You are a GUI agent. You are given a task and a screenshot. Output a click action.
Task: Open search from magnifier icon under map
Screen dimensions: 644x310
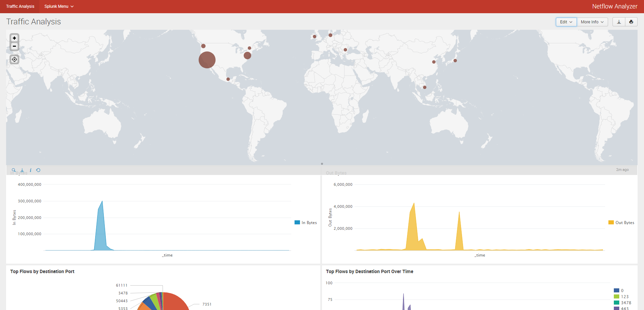point(14,170)
